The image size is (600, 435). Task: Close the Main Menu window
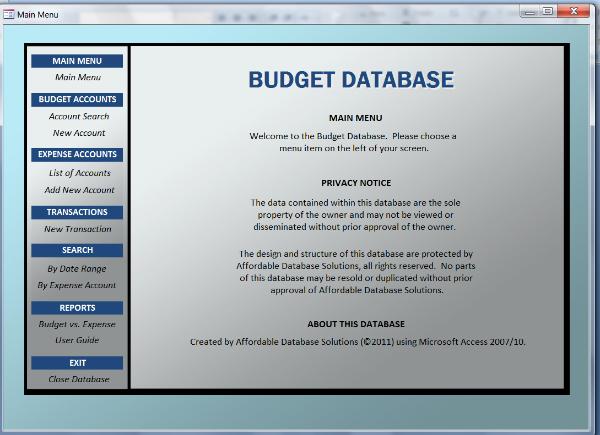[x=571, y=11]
